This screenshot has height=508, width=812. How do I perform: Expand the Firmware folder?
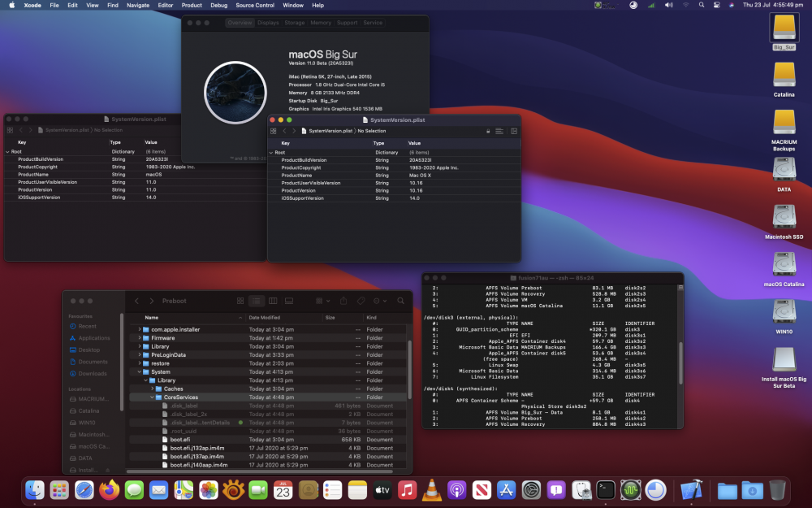pos(140,338)
